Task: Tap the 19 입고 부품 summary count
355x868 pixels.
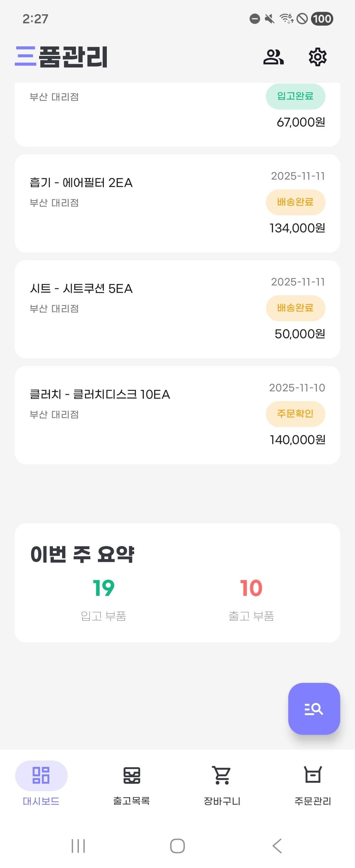Action: coord(104,588)
